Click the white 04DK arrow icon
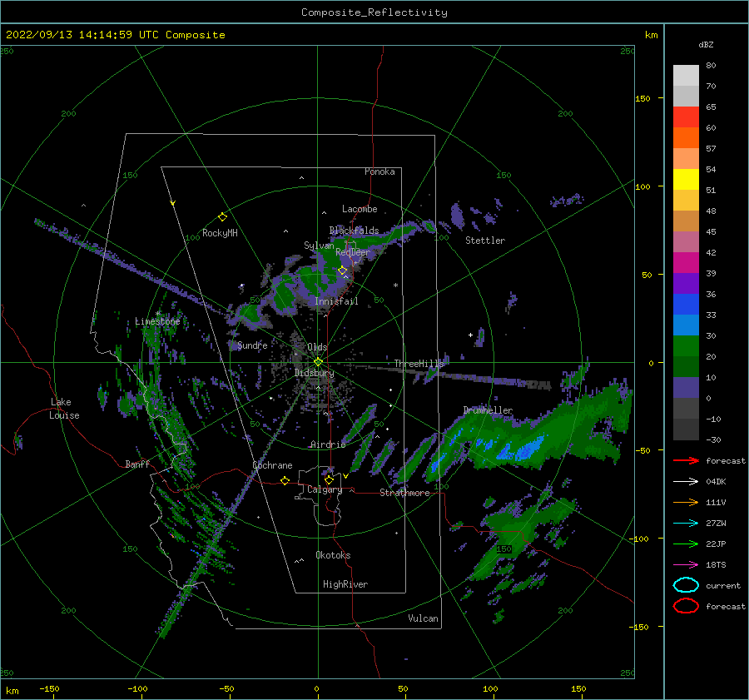Viewport: 749px width, 700px height. tap(686, 482)
